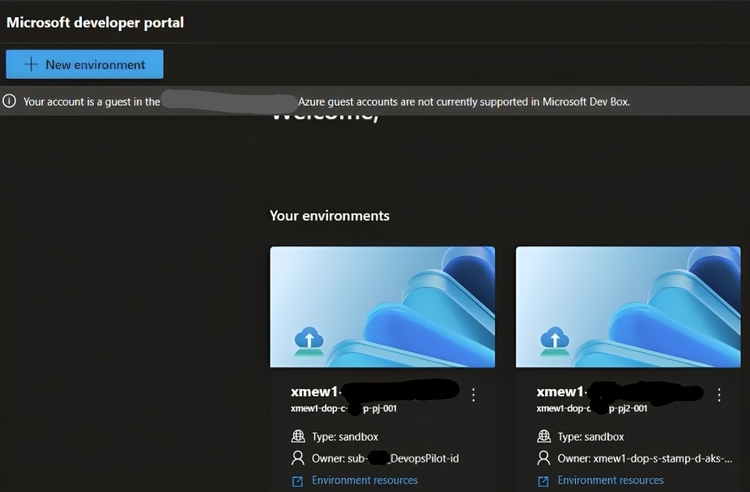Click the globe Type icon on pj2-001 card
Viewport: 750px width, 492px height.
coord(543,437)
